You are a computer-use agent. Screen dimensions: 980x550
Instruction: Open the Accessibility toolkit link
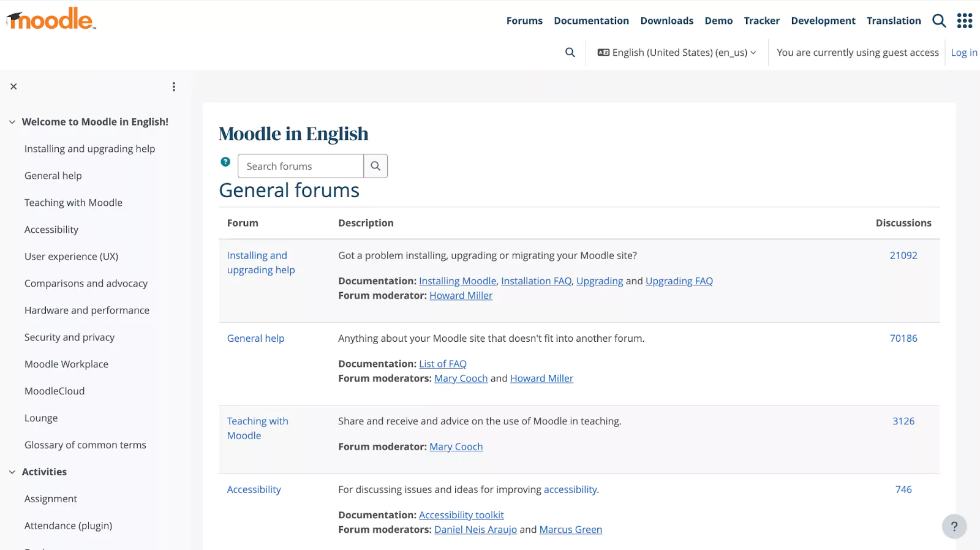(x=461, y=515)
